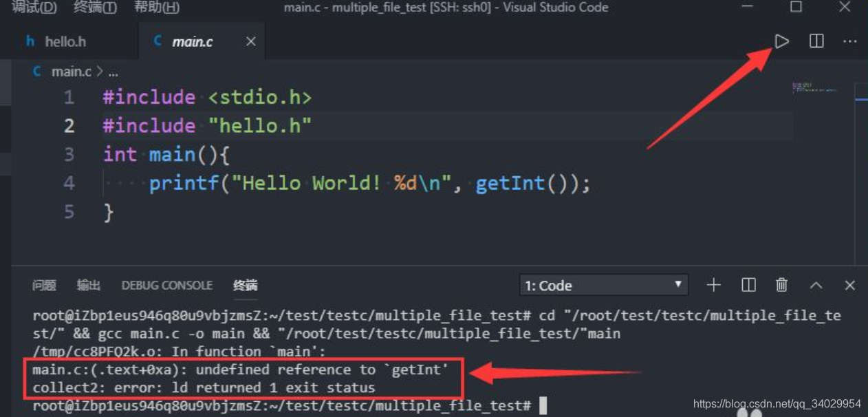Open the 终端(T) menu

tap(95, 8)
